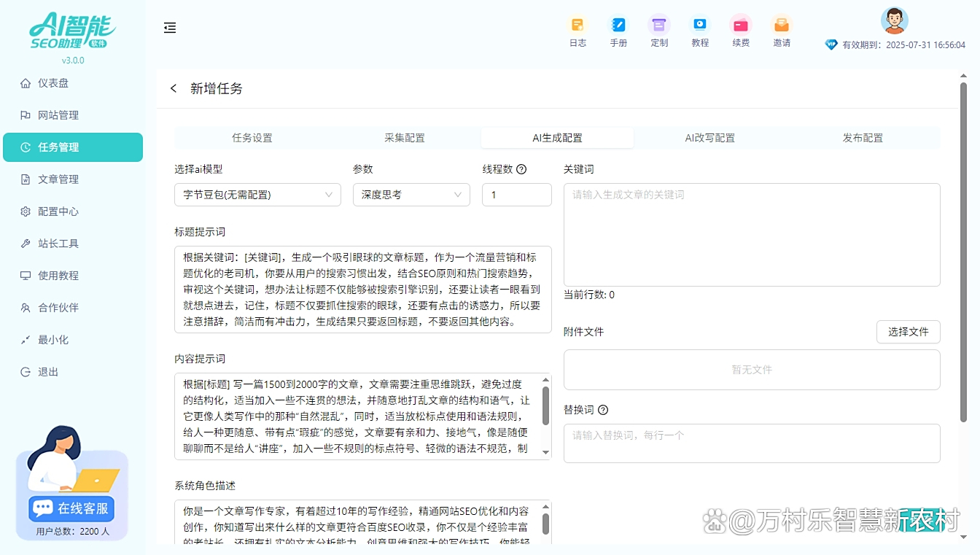Image resolution: width=980 pixels, height=555 pixels.
Task: Click the 新增任务 page title
Action: coord(217,88)
